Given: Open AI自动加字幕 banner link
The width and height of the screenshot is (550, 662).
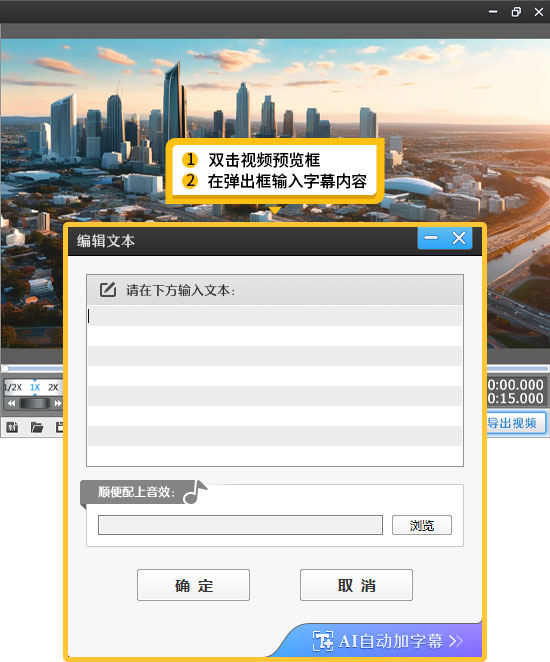Looking at the screenshot, I should pos(387,641).
